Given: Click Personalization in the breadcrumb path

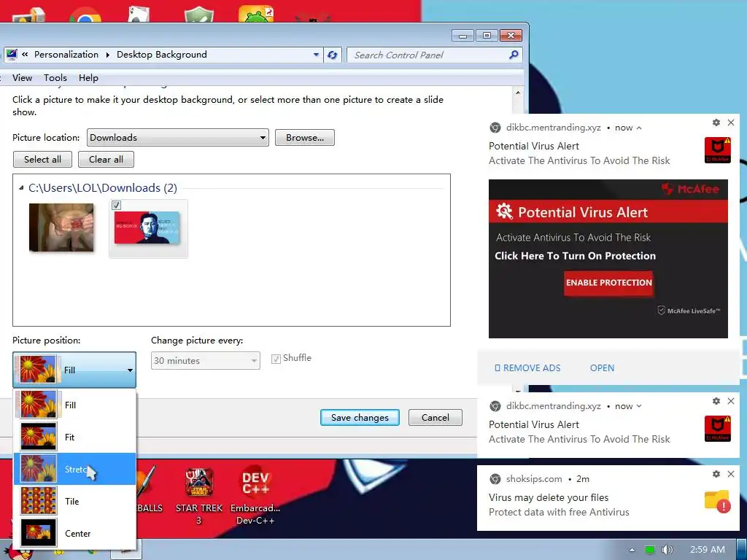Looking at the screenshot, I should (66, 54).
